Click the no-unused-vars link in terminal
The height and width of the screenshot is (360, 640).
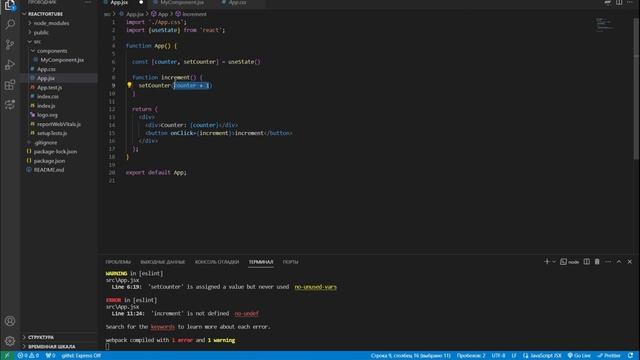point(316,287)
